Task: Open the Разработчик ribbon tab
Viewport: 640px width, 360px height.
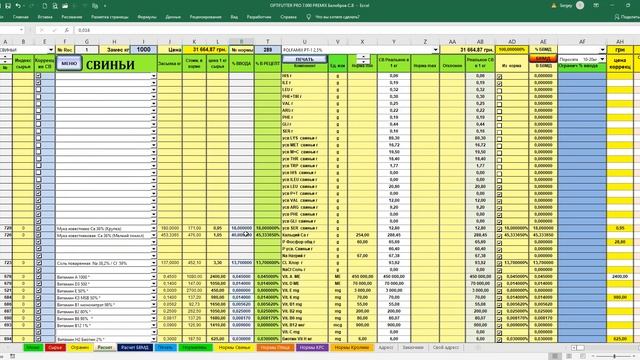Action: pos(259,17)
